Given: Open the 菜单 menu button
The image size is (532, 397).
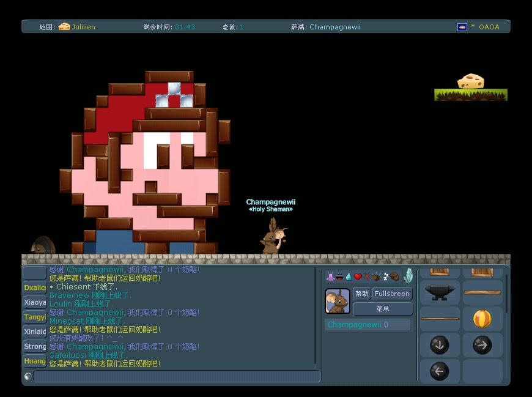Looking at the screenshot, I should (x=383, y=309).
